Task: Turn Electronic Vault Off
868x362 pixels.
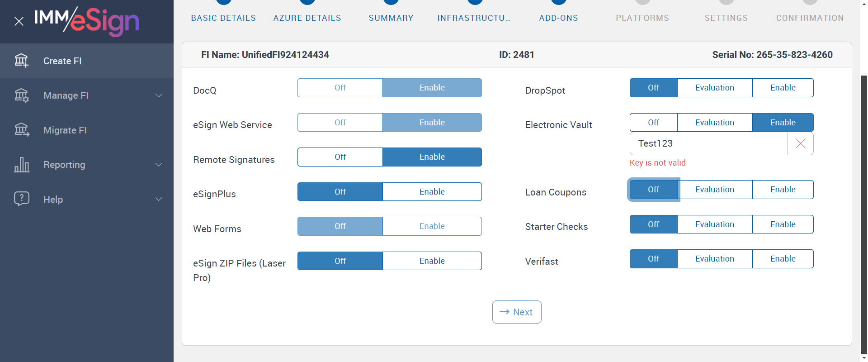Action: (x=653, y=123)
